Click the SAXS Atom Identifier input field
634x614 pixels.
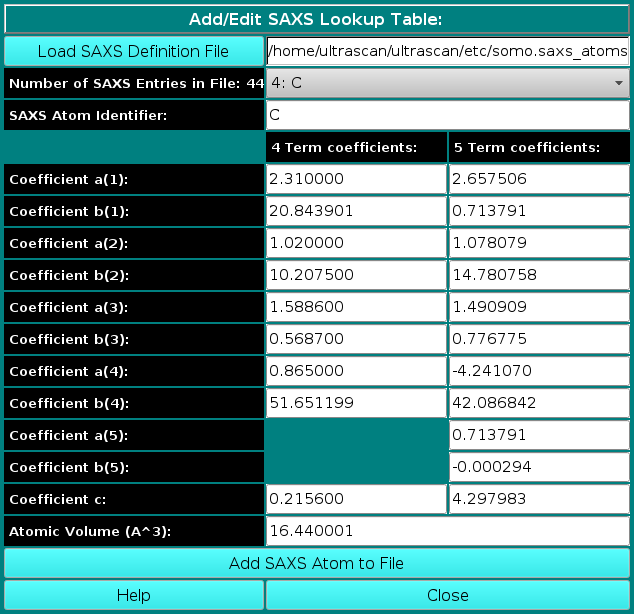click(x=447, y=115)
